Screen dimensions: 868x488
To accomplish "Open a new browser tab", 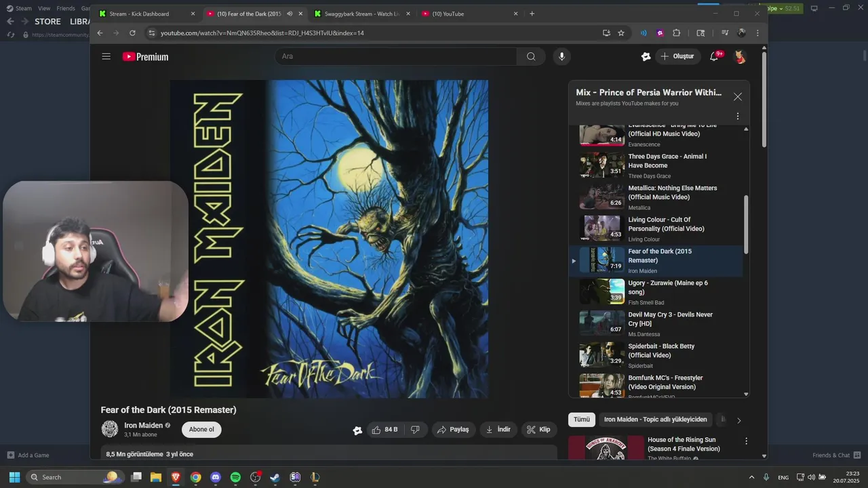I will (532, 14).
